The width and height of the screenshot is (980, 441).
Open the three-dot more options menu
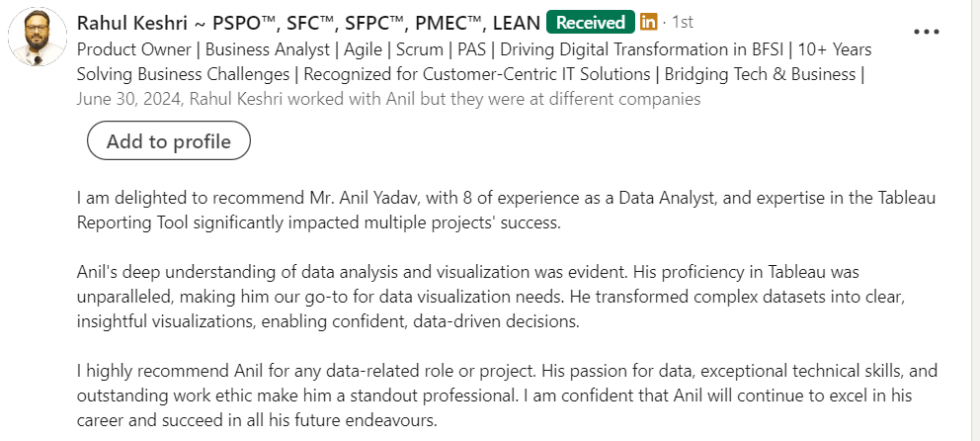tap(927, 32)
